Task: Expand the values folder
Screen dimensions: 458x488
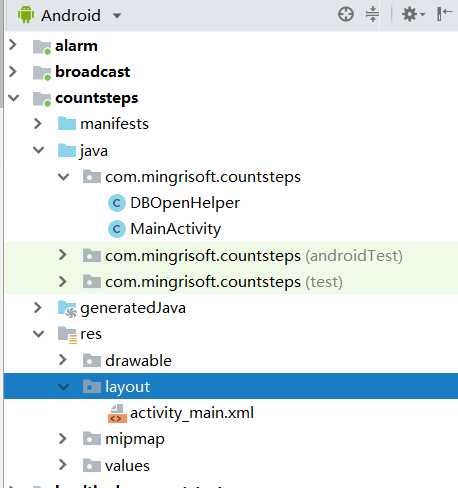Action: coord(62,465)
